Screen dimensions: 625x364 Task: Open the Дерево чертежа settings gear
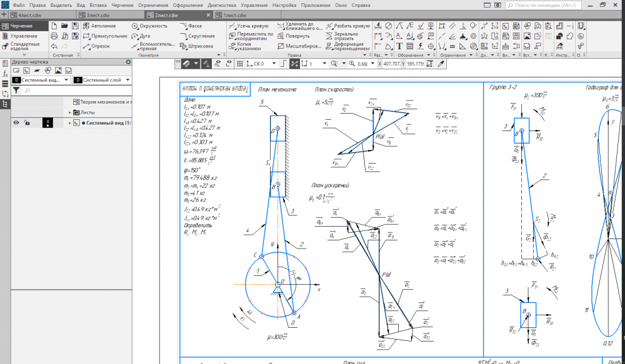[129, 62]
